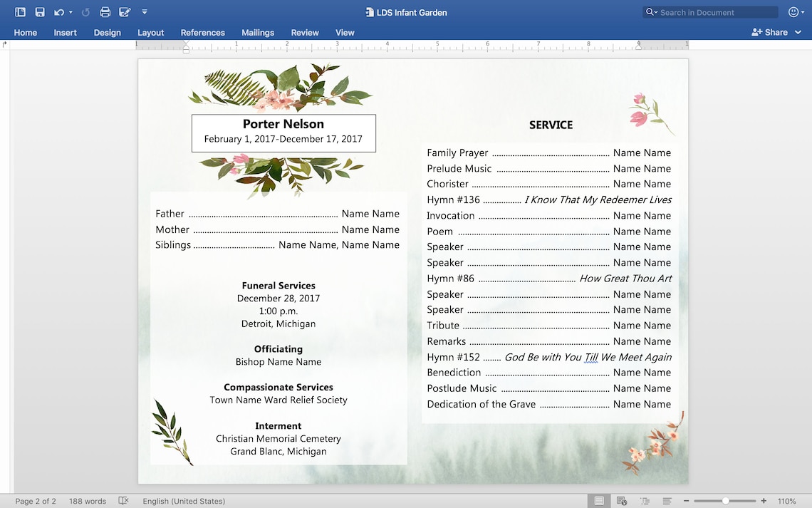The height and width of the screenshot is (508, 812).
Task: Expand the Quick Access Toolbar customization chevron
Action: [145, 11]
